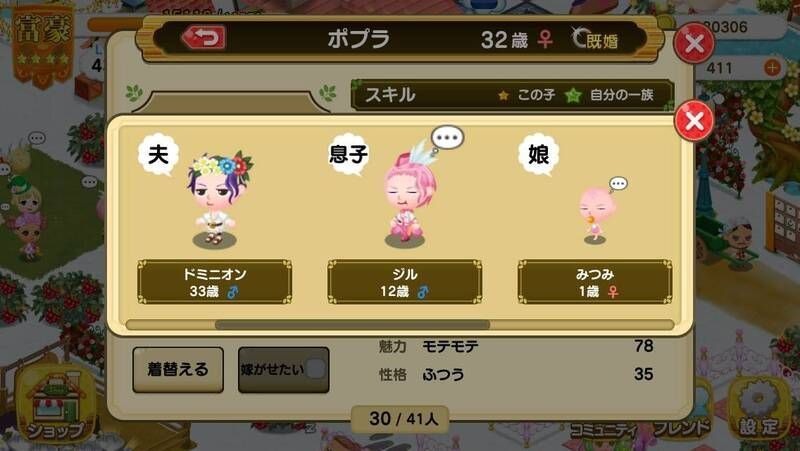
Task: Open the ショップ shop icon
Action: (55, 406)
